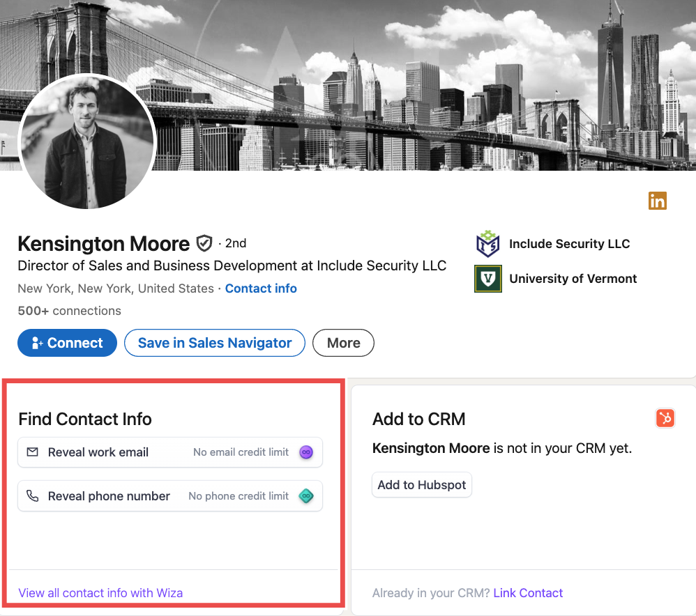The image size is (696, 616).
Task: Click the LinkedIn logo icon
Action: coord(658,201)
